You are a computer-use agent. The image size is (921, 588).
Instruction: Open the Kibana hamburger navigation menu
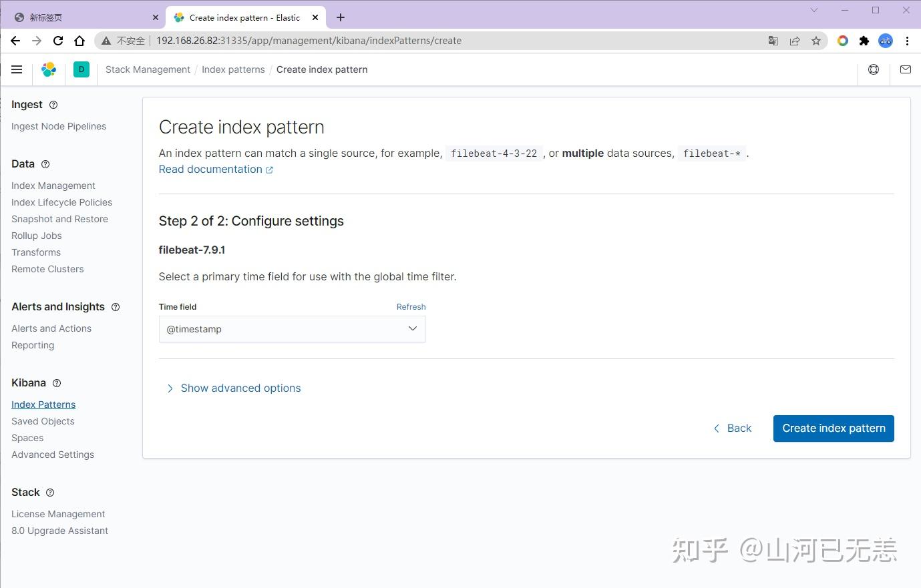17,69
